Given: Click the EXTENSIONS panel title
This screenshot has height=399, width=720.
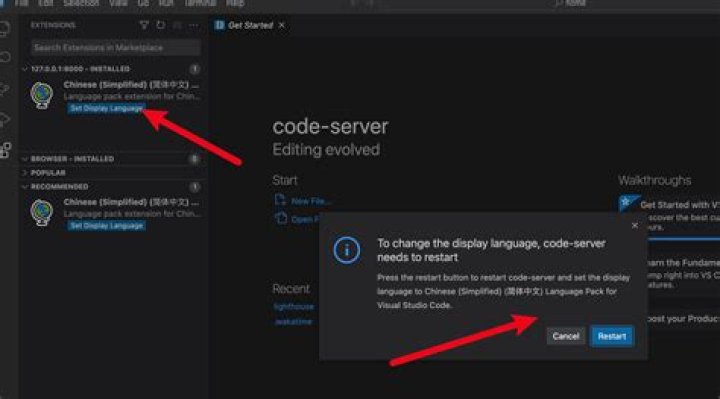Looking at the screenshot, I should click(x=53, y=25).
